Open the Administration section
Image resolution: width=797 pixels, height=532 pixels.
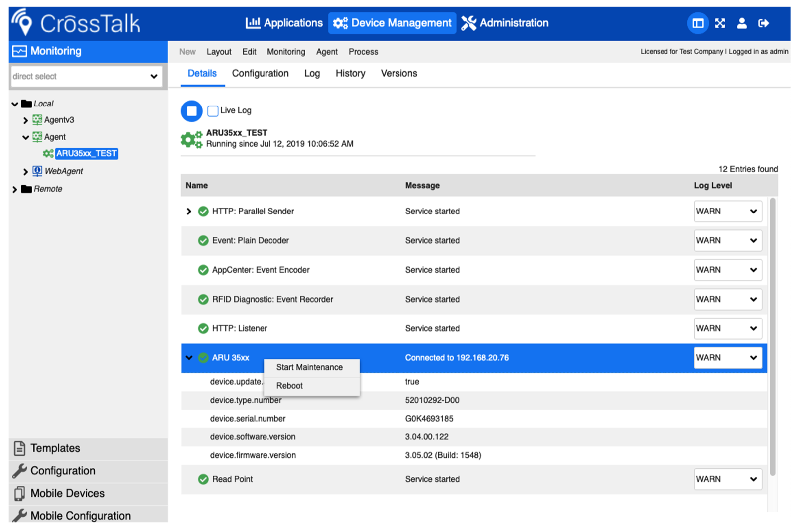(x=505, y=23)
